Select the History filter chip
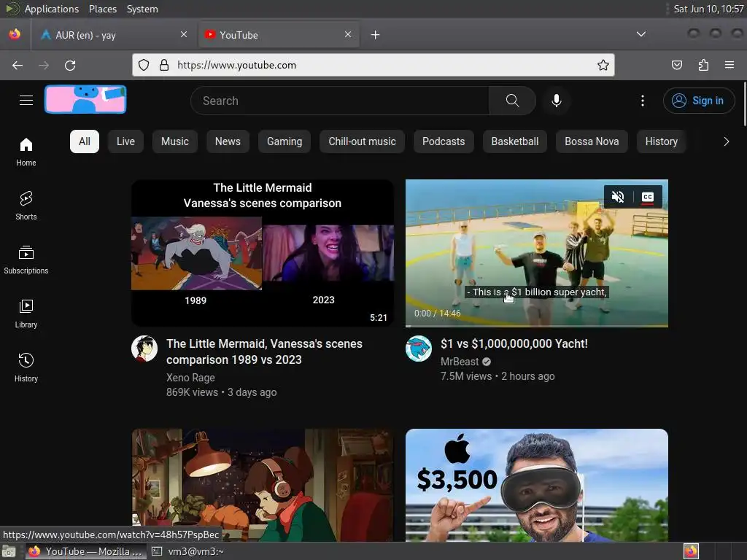Image resolution: width=747 pixels, height=560 pixels. pyautogui.click(x=661, y=141)
